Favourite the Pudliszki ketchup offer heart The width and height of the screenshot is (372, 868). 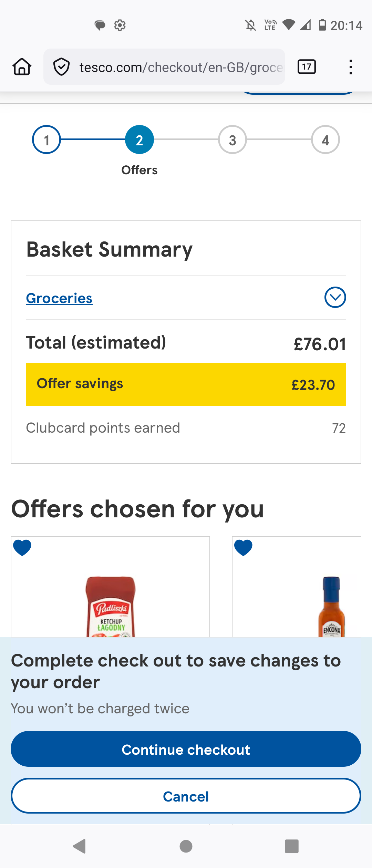click(x=22, y=548)
